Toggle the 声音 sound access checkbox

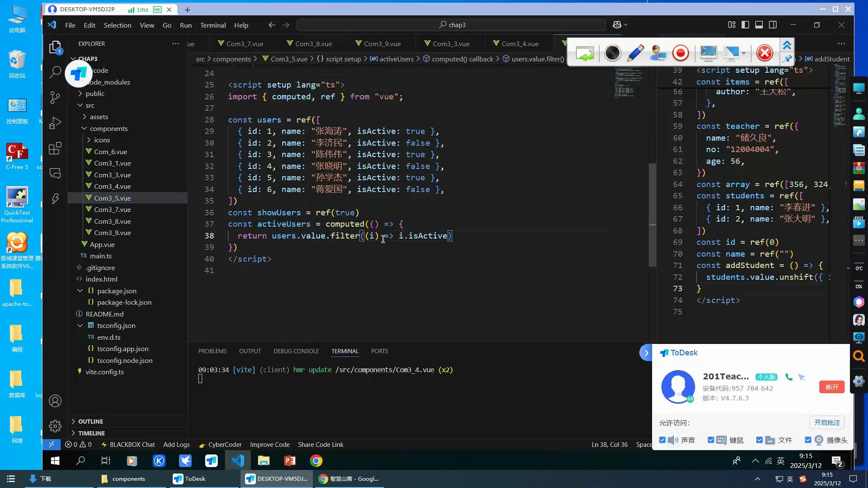pos(662,440)
